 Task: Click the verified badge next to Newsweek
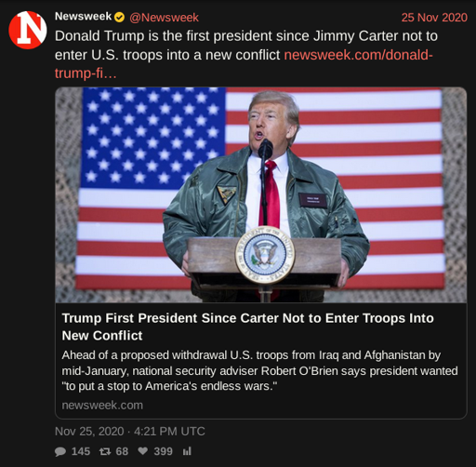[119, 18]
